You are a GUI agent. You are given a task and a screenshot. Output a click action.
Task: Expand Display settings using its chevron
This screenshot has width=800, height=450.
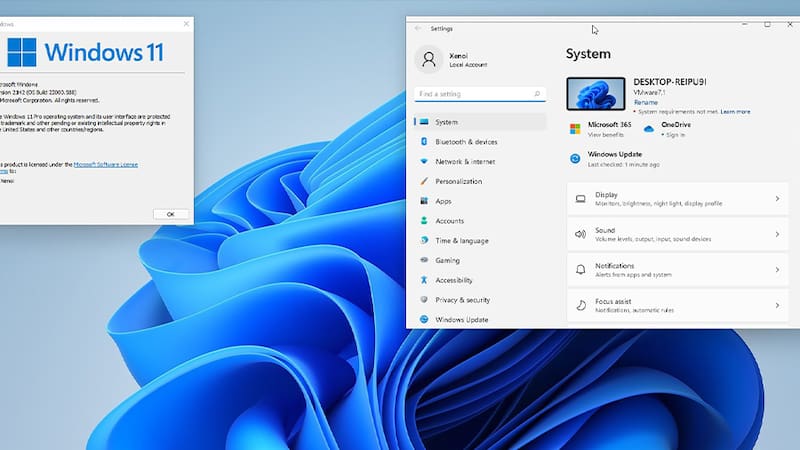coord(777,199)
